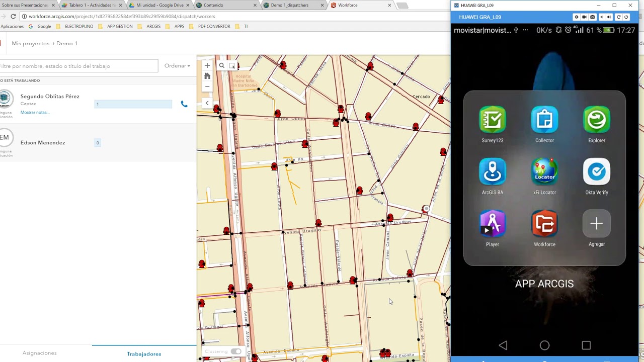Open mirroring settings gear in HUAWEI window
The image size is (644, 362).
pyautogui.click(x=577, y=17)
